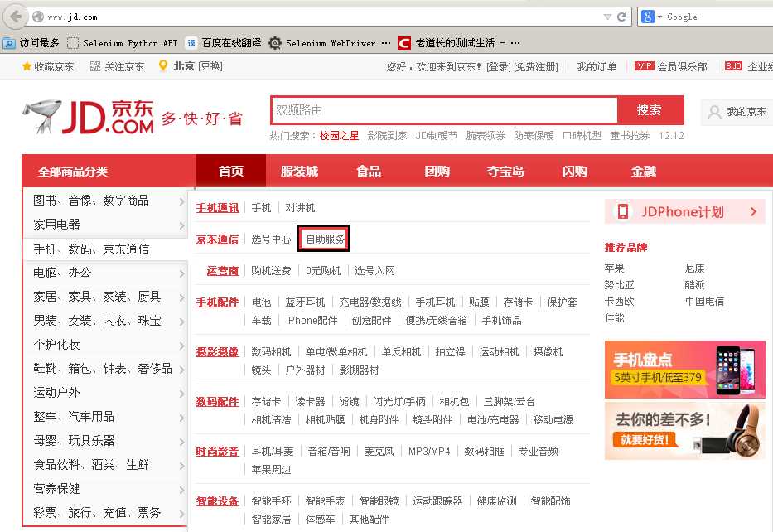Viewport: 773px width, 532px height.
Task: Click the red 搜索 button
Action: [x=650, y=110]
